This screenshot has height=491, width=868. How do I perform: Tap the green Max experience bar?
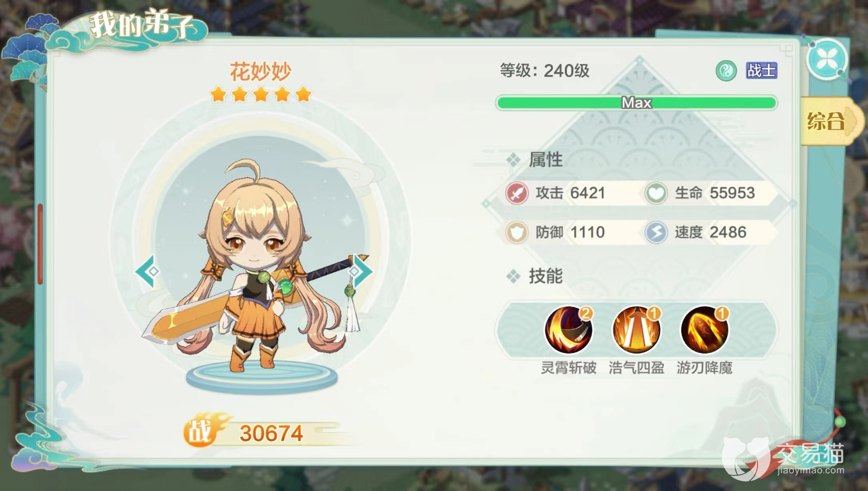click(637, 103)
